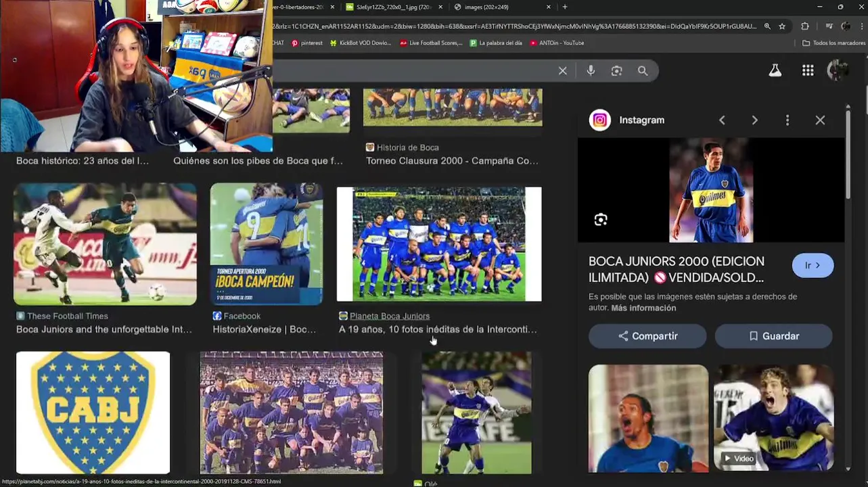Open the These Football Times image result

[105, 244]
